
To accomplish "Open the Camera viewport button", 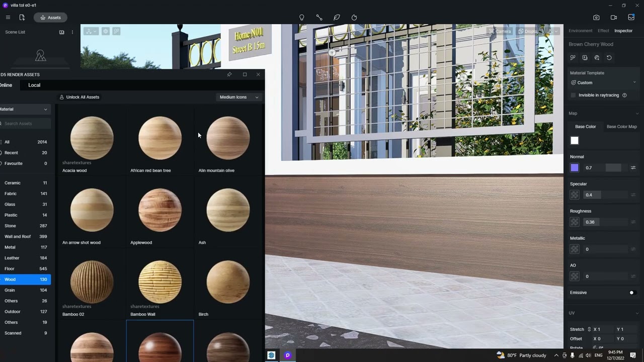I will [x=500, y=31].
